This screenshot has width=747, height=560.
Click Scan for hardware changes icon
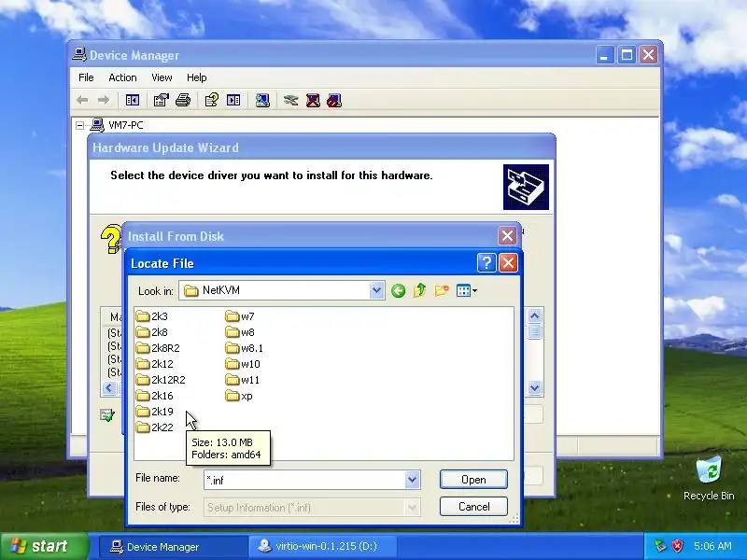pos(262,100)
